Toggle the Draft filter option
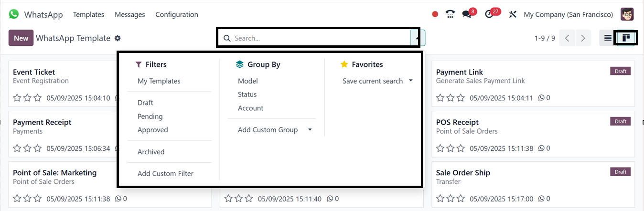644x211 pixels. [x=145, y=103]
